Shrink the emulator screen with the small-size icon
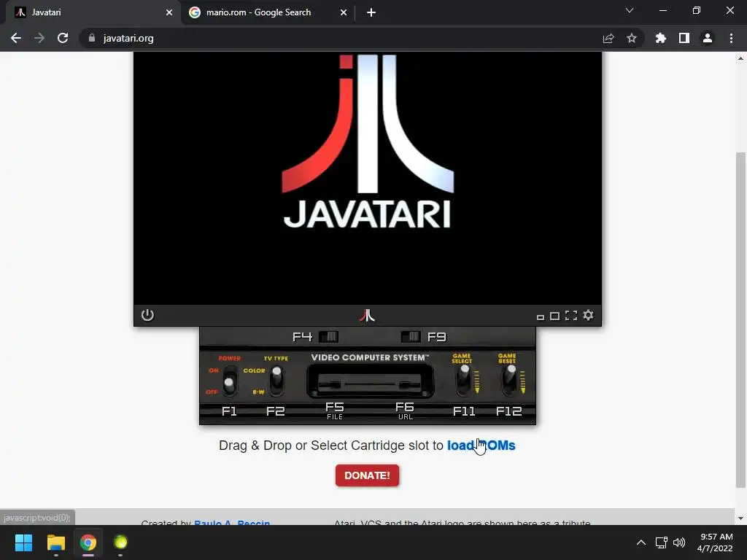 [541, 317]
